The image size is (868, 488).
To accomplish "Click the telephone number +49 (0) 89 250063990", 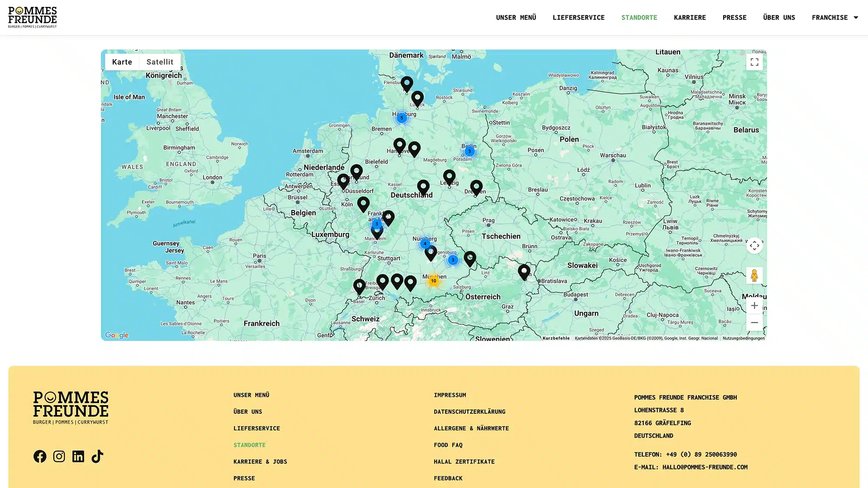I will 701,455.
